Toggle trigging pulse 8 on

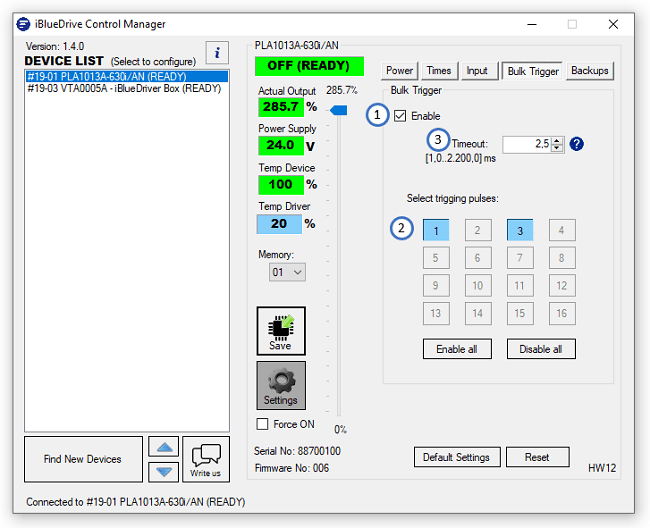pos(562,258)
